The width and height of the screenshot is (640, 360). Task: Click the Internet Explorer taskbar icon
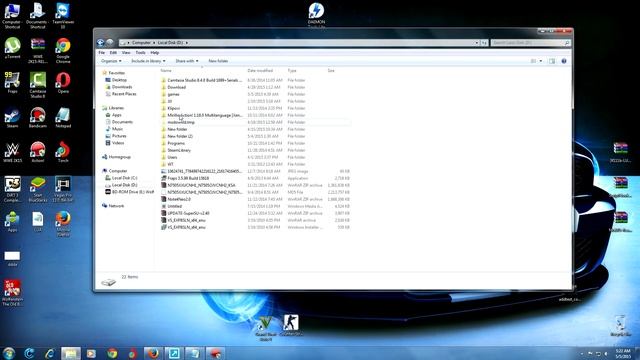click(x=50, y=353)
